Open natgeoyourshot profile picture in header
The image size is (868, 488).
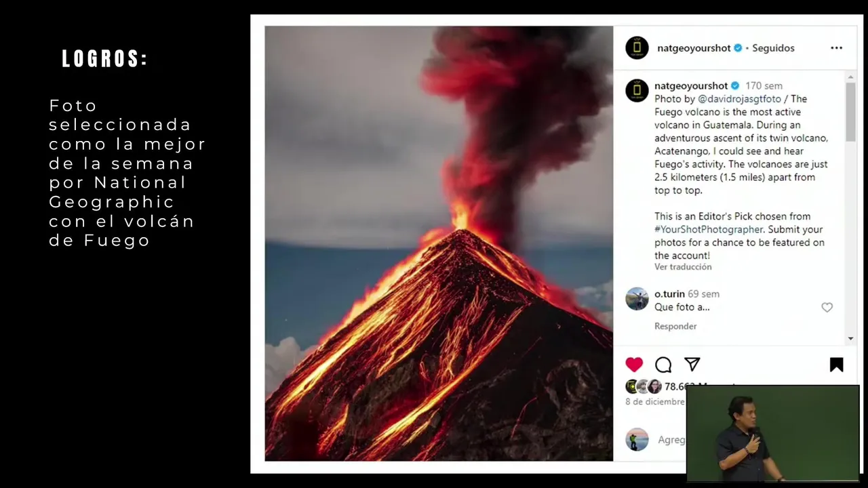pyautogui.click(x=637, y=48)
